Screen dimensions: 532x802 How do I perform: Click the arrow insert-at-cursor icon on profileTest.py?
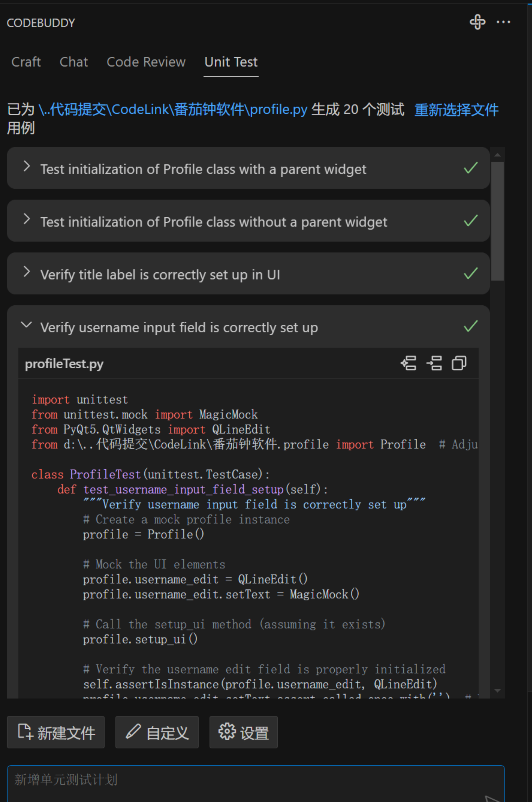tap(434, 363)
